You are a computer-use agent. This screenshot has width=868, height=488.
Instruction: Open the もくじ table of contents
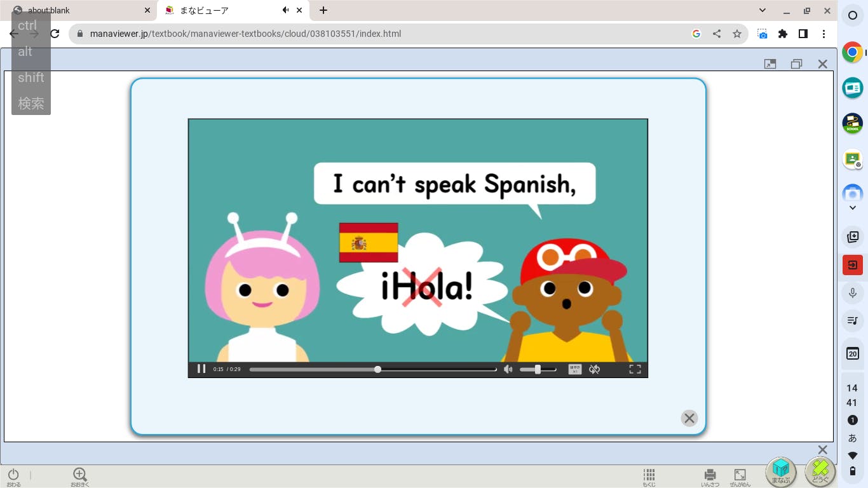(649, 476)
